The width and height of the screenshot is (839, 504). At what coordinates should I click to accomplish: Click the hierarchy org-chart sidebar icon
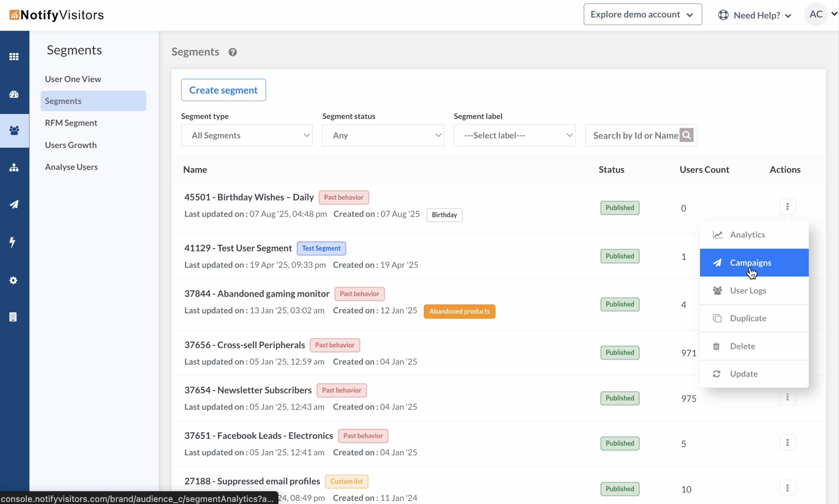point(14,168)
